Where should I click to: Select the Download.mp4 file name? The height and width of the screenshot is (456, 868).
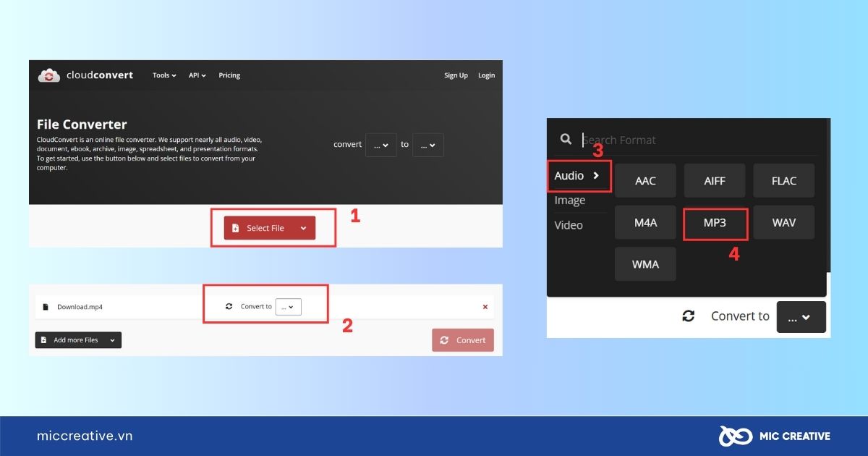tap(80, 307)
